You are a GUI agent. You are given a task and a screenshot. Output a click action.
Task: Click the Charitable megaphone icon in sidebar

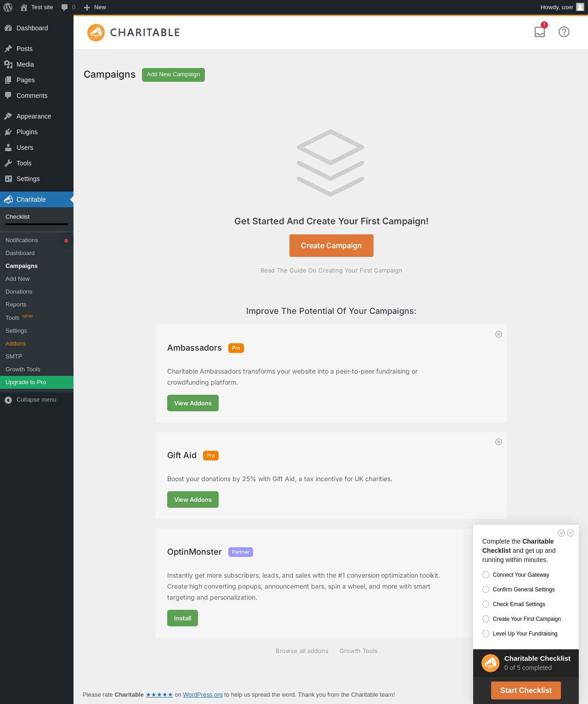tap(8, 199)
